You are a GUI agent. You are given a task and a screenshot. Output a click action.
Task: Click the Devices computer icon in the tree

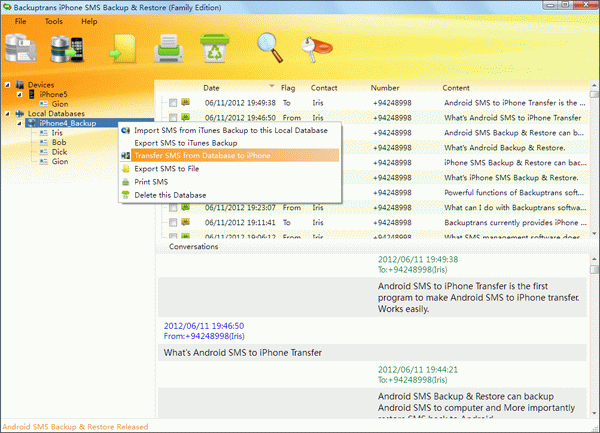click(x=20, y=85)
